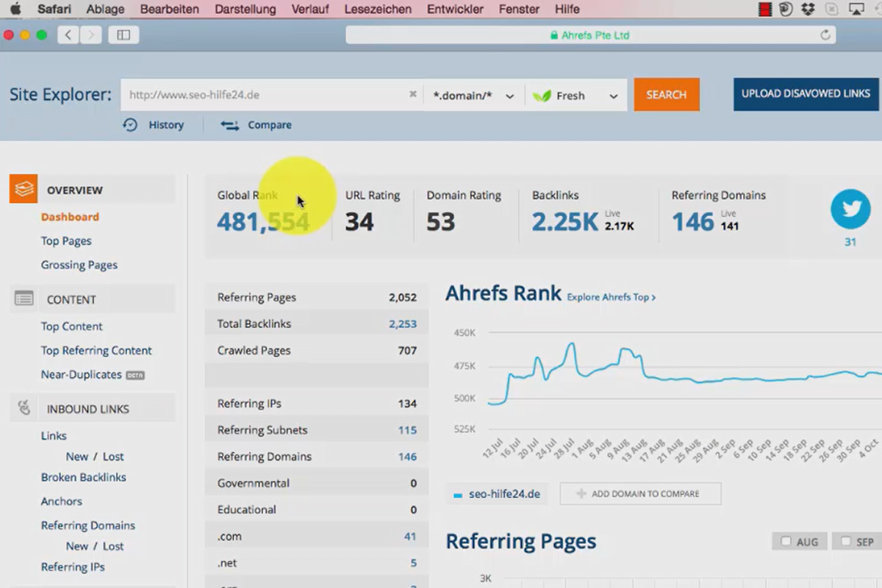Enable the SEP checkbox
Image resolution: width=882 pixels, height=588 pixels.
pyautogui.click(x=846, y=542)
